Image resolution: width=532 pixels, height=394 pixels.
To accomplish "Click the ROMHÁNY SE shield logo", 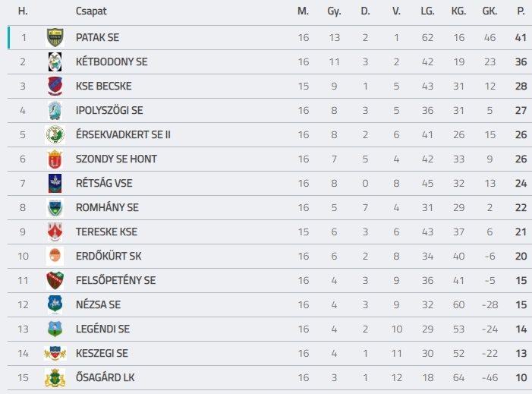I will point(55,208).
